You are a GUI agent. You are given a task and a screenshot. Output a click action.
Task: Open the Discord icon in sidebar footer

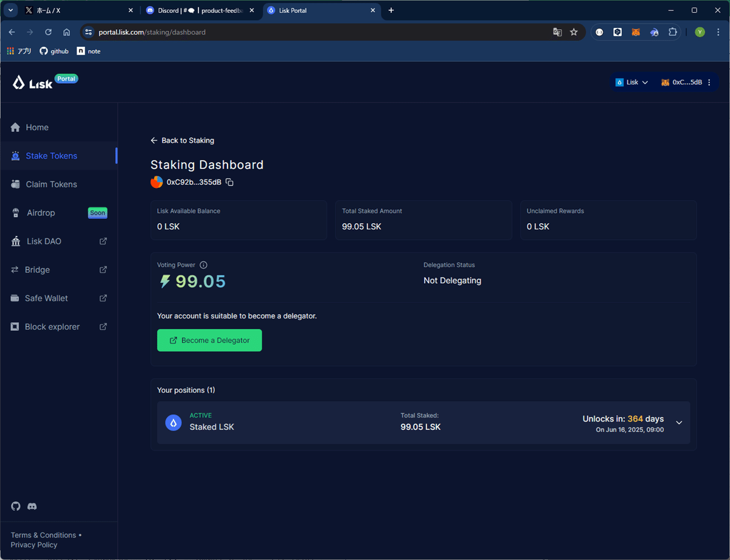pos(32,506)
